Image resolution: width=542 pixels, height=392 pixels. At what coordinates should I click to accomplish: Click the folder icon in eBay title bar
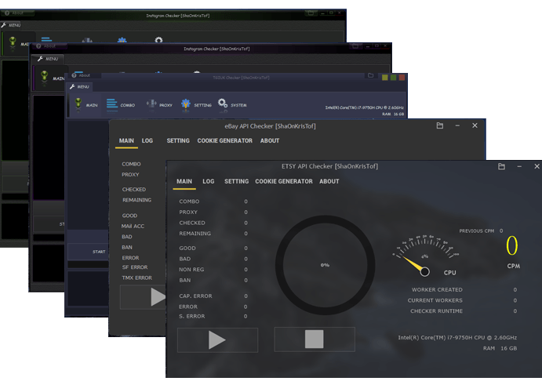click(440, 125)
